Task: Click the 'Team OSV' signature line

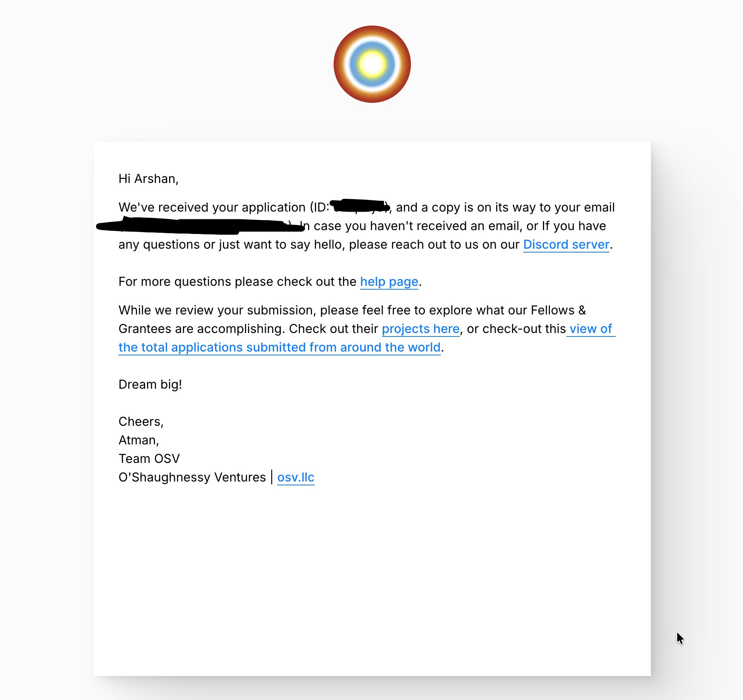Action: (149, 459)
